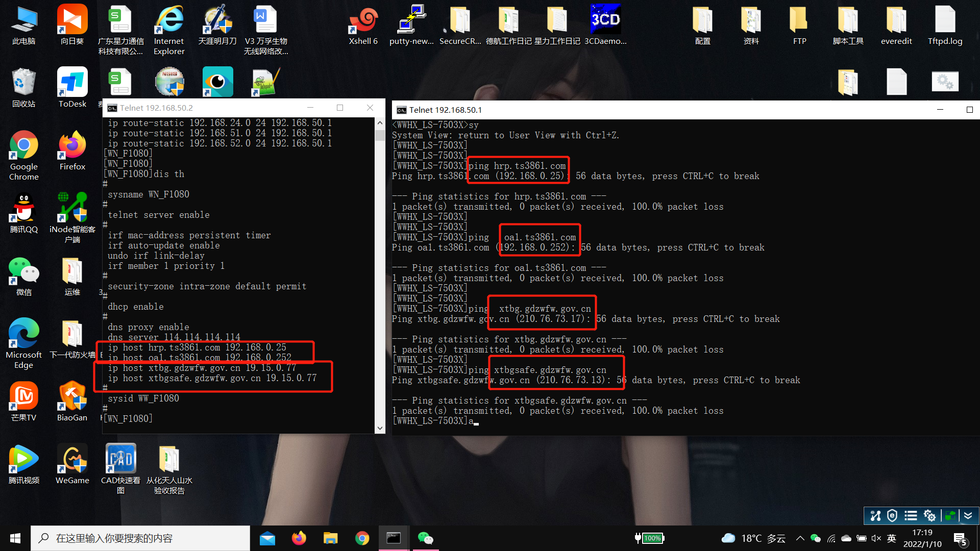
Task: Toggle the 英 input language indicator
Action: pos(892,538)
